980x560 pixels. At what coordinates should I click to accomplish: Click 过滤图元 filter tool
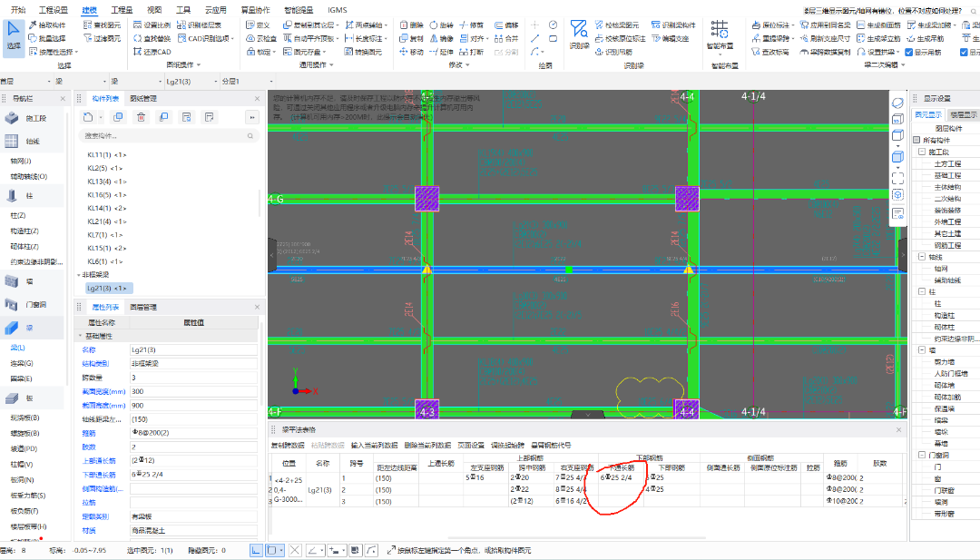(102, 38)
